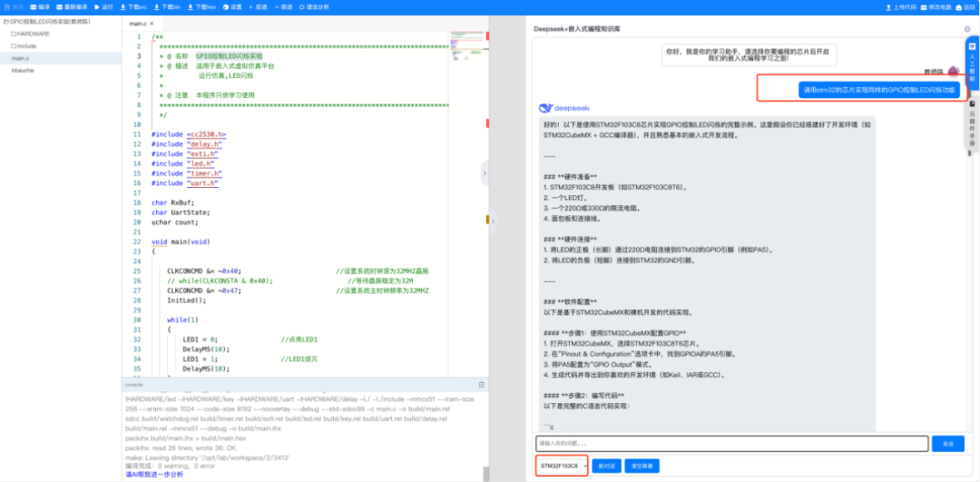Image resolution: width=980 pixels, height=482 pixels.
Task: Click 上传代码 (Upload code) in the toolbar
Action: tap(901, 7)
